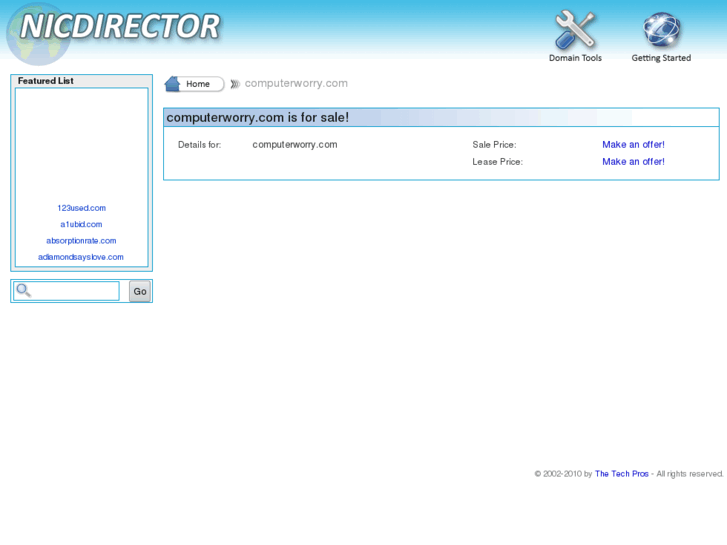The image size is (727, 545).
Task: Open absorptionrate.com featured link
Action: tap(81, 241)
